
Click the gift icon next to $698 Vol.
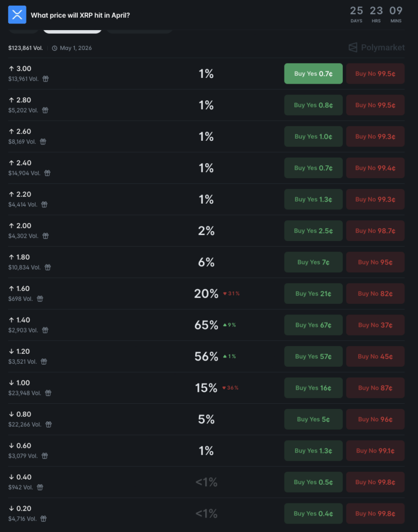pyautogui.click(x=40, y=300)
